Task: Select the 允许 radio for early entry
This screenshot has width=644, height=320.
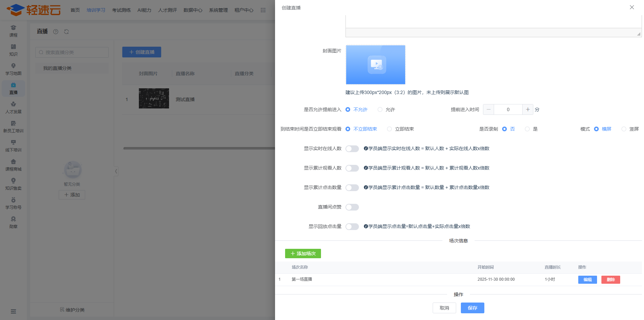Action: click(380, 109)
